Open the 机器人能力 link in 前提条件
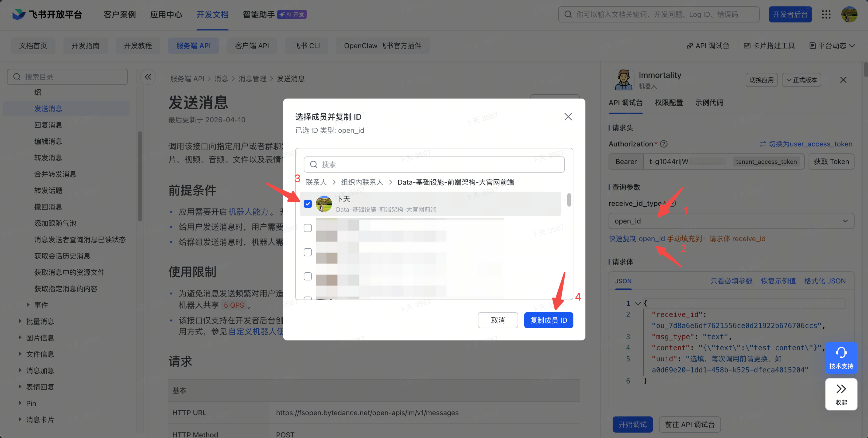Screen dimensions: 868x438 tap(248, 212)
